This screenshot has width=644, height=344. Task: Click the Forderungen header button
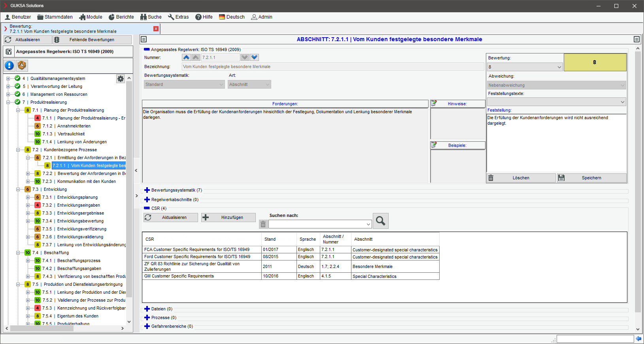[x=285, y=104]
